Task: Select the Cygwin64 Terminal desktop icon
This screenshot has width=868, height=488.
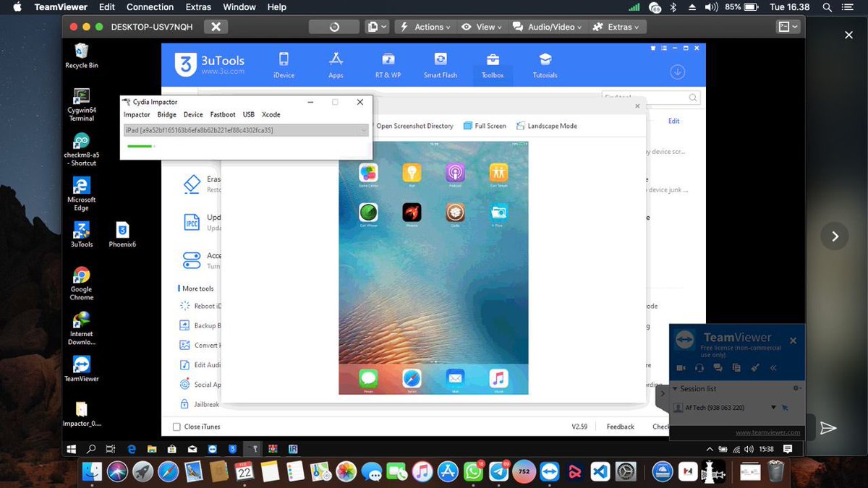Action: coord(81,104)
